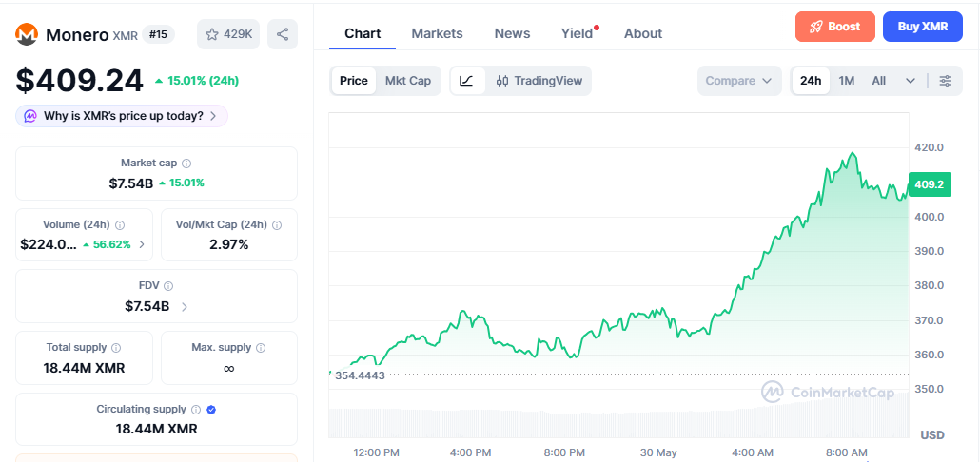Click the USD currency label on chart
This screenshot has width=980, height=462.
pyautogui.click(x=931, y=434)
